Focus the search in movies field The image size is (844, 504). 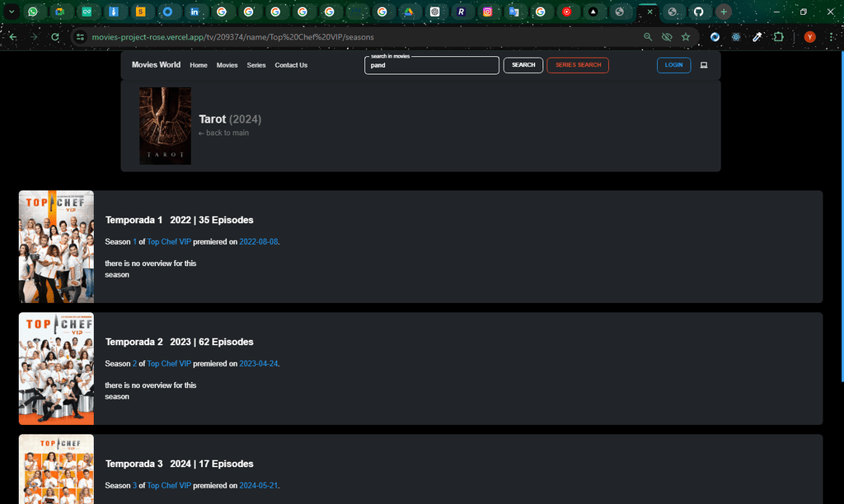tap(432, 65)
